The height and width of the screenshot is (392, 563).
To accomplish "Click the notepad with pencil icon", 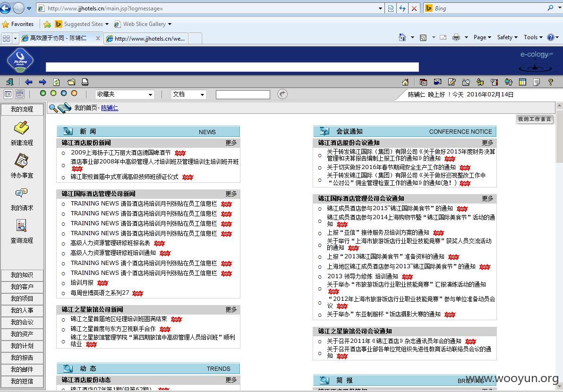I will [x=452, y=82].
